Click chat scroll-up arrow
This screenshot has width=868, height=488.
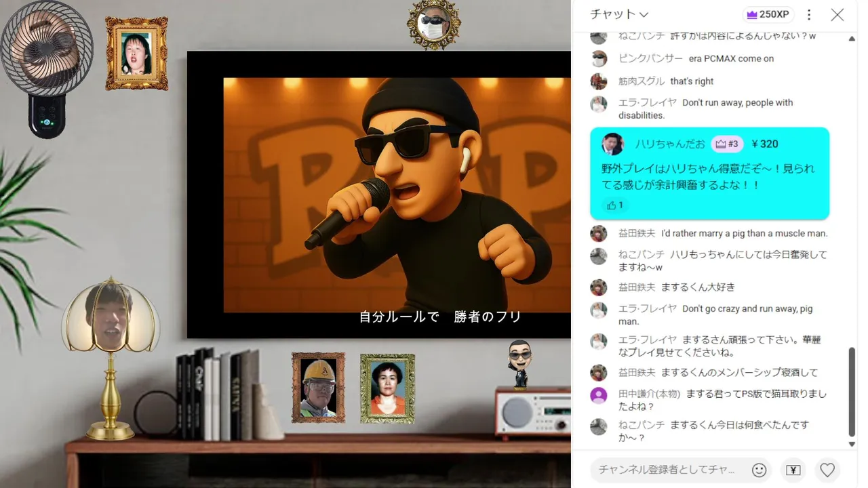(852, 39)
